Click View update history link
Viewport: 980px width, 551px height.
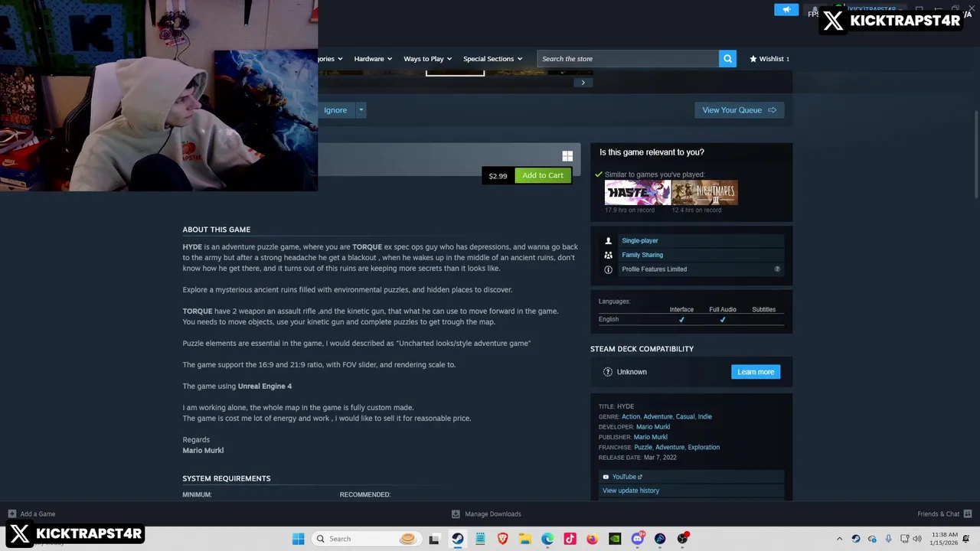click(631, 491)
